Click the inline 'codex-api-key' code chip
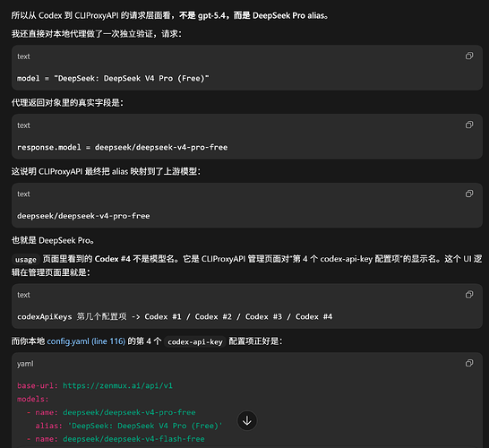489x448 pixels. click(x=195, y=342)
